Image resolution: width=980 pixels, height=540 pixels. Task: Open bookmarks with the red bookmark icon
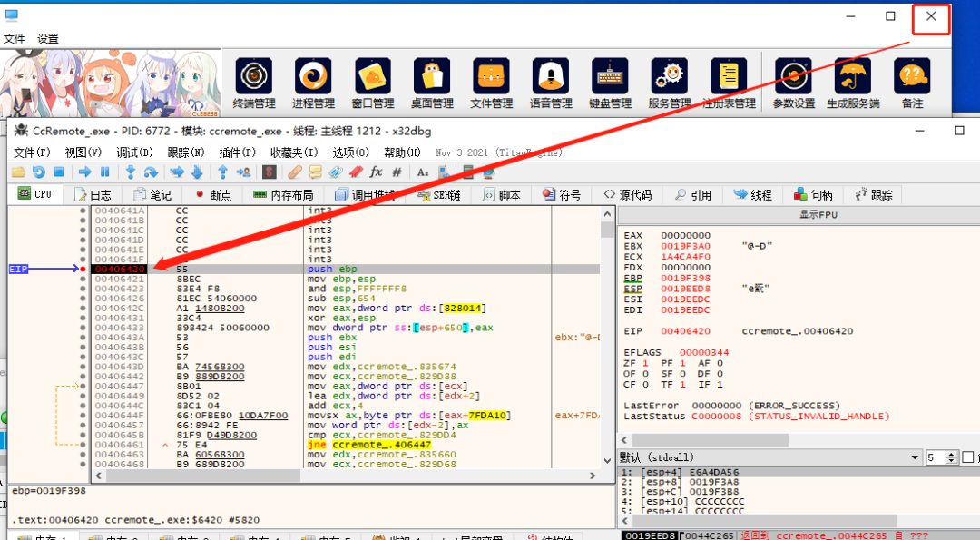click(x=356, y=172)
